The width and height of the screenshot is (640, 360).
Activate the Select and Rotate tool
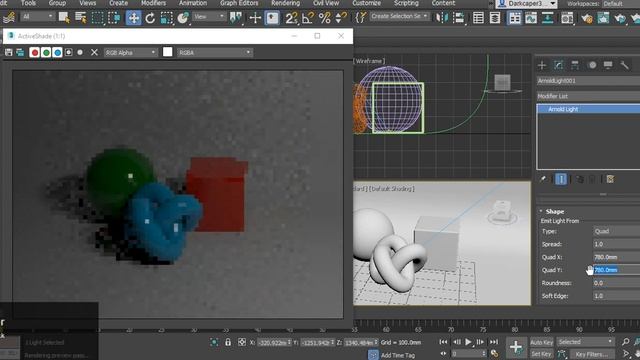pyautogui.click(x=150, y=18)
